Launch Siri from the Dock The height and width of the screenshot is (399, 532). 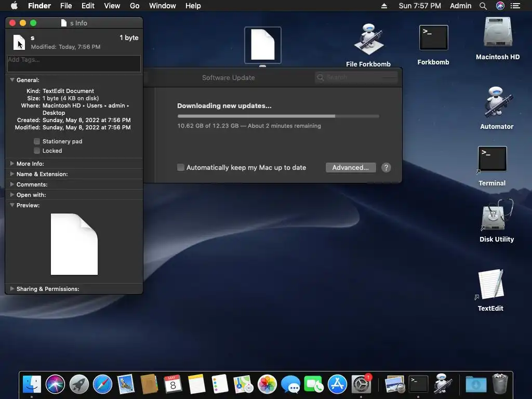(x=55, y=384)
